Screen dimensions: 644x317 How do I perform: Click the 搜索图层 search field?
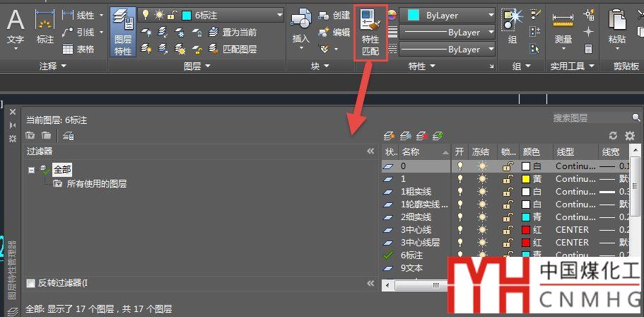click(x=592, y=118)
